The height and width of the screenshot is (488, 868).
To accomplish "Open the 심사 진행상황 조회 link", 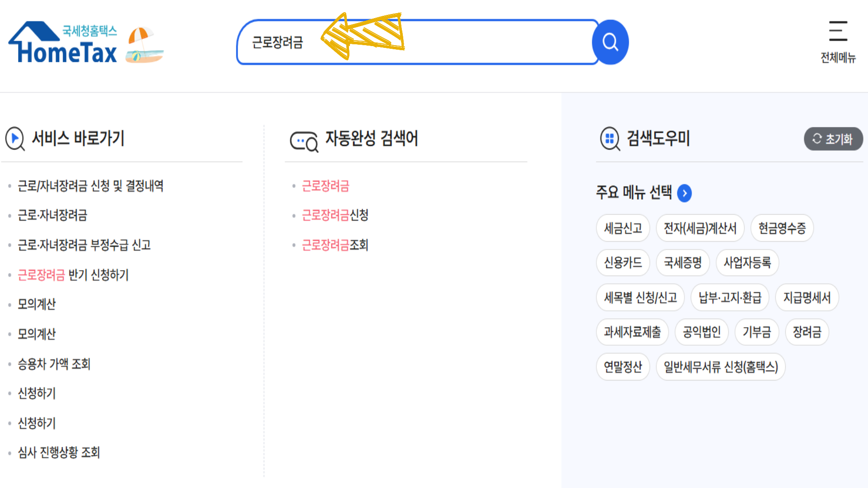I will point(59,453).
